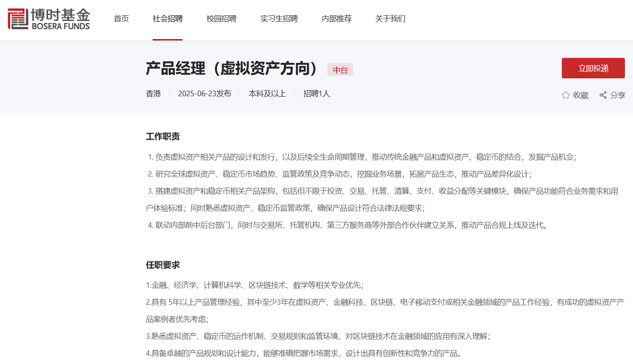Open the 首页 menu item
Screen dimensions: 633x364
(121, 19)
